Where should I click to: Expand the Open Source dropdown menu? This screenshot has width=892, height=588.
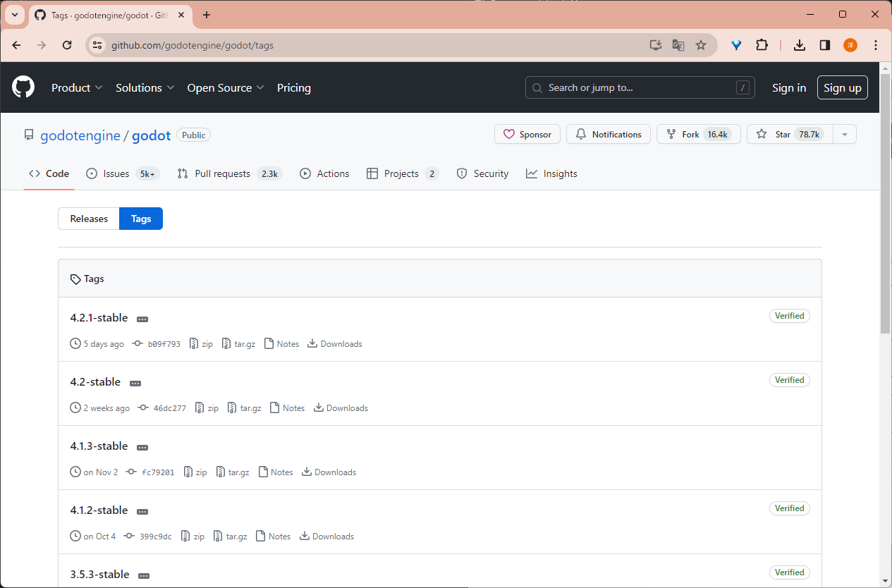225,87
